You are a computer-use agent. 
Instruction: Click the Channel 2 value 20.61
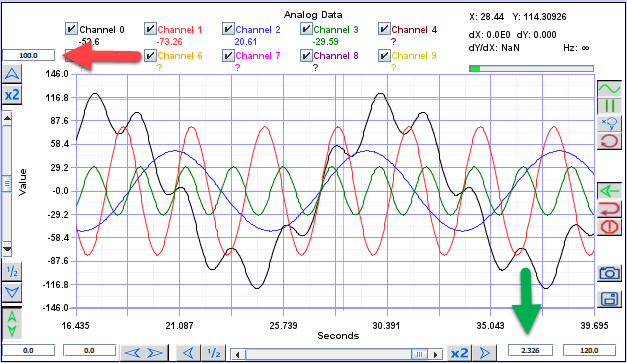tap(246, 42)
